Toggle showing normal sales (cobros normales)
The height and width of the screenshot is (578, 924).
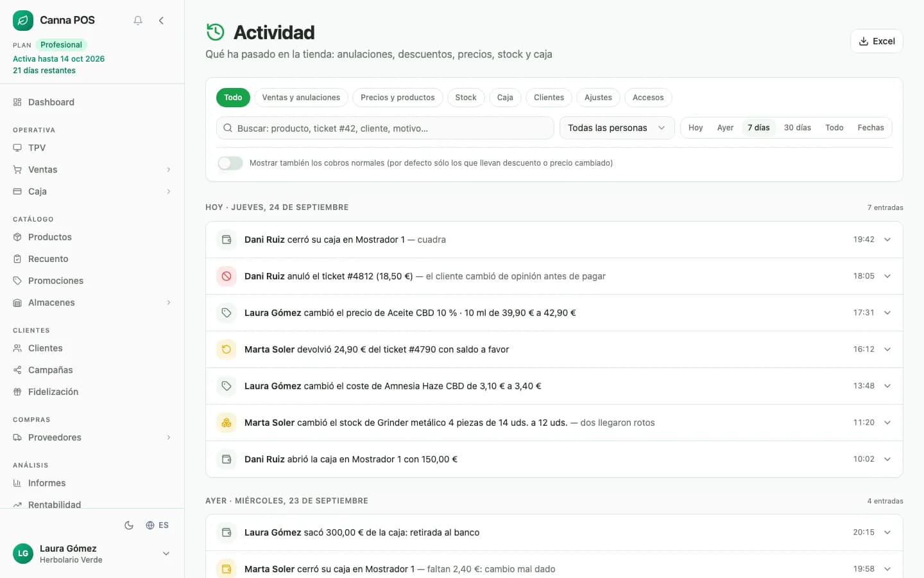[x=230, y=163]
